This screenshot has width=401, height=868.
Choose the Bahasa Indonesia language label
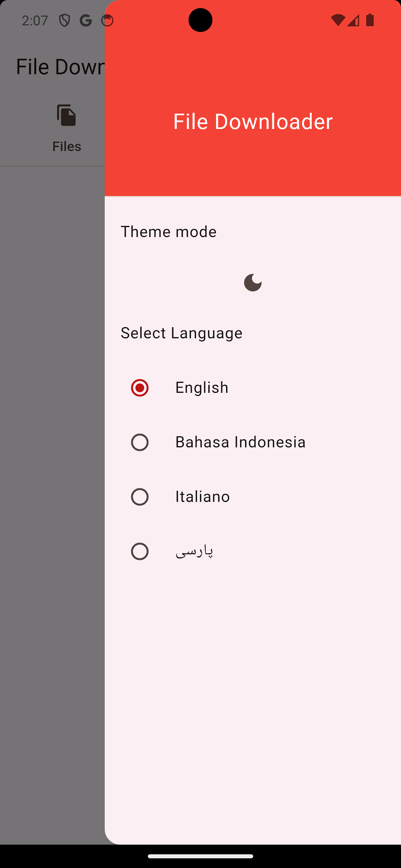coord(241,442)
